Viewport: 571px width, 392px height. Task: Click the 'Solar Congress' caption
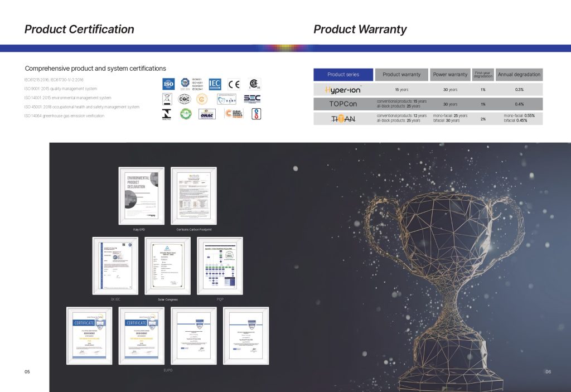click(168, 299)
